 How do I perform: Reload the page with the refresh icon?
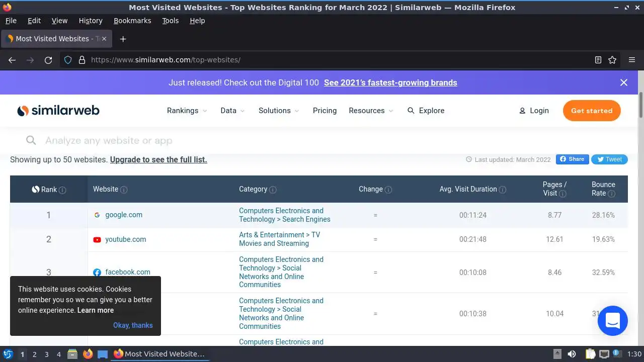[x=48, y=60]
